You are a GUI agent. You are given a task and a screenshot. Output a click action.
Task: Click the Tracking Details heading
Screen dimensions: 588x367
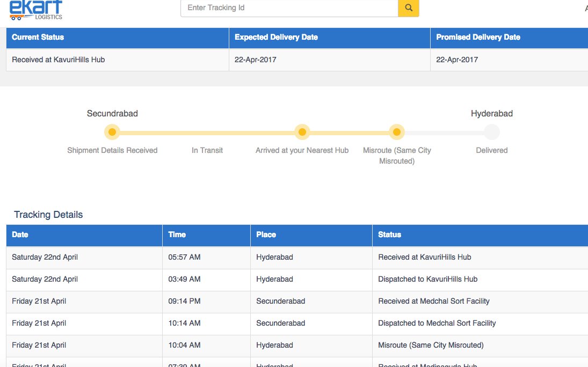(48, 215)
